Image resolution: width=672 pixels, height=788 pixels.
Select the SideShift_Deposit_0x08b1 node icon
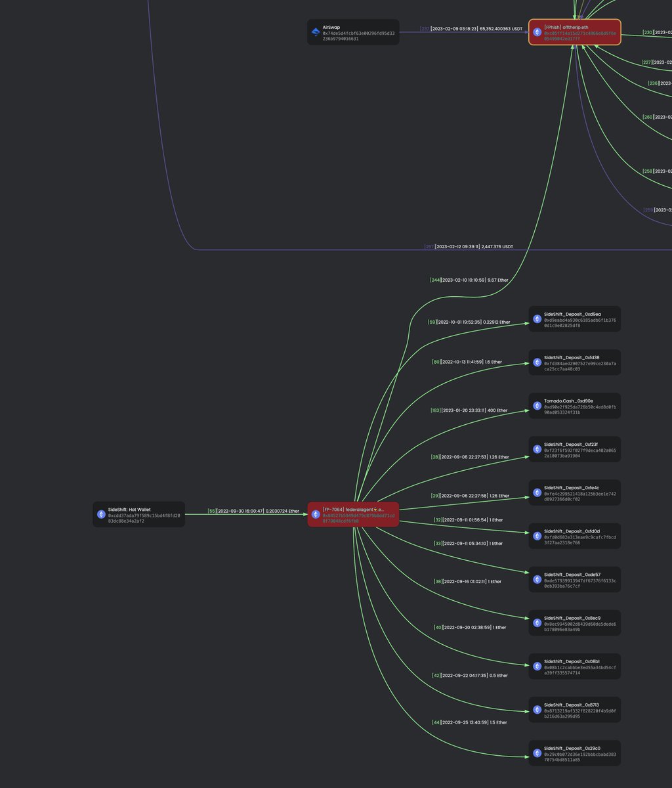click(x=537, y=666)
